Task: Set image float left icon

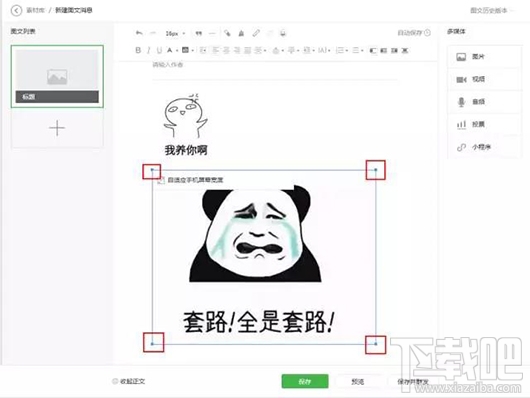Action: tap(372, 50)
